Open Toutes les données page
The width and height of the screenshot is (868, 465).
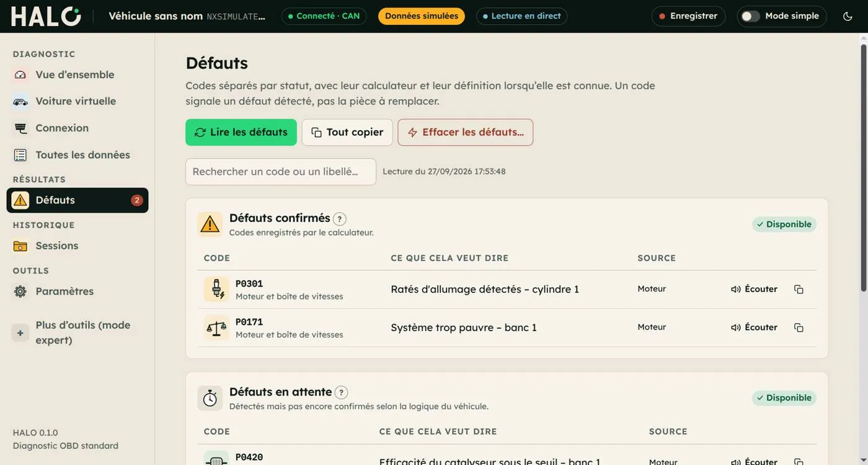pyautogui.click(x=77, y=155)
